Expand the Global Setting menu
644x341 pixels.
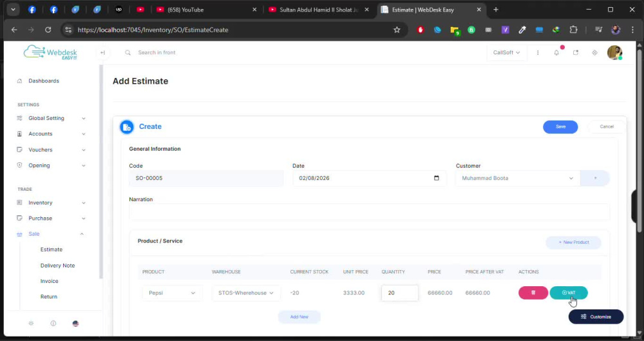52,118
